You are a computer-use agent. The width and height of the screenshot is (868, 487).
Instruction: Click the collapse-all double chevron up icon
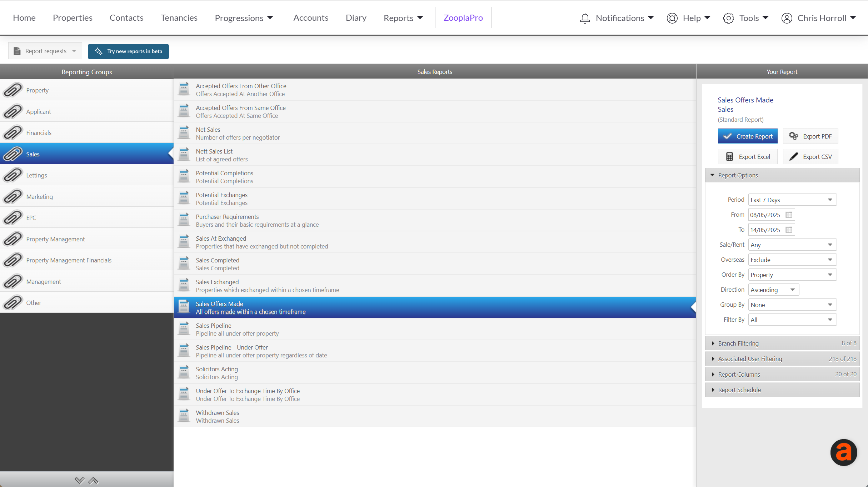click(93, 481)
